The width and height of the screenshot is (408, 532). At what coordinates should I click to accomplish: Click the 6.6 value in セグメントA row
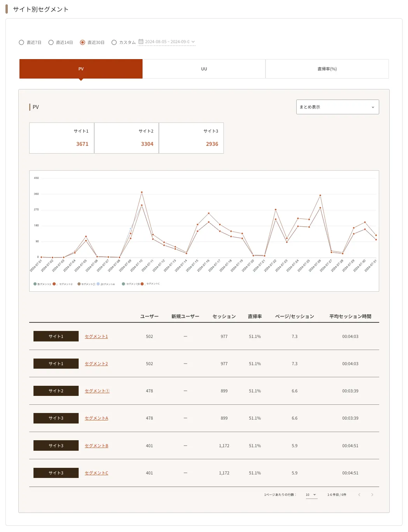pyautogui.click(x=295, y=418)
